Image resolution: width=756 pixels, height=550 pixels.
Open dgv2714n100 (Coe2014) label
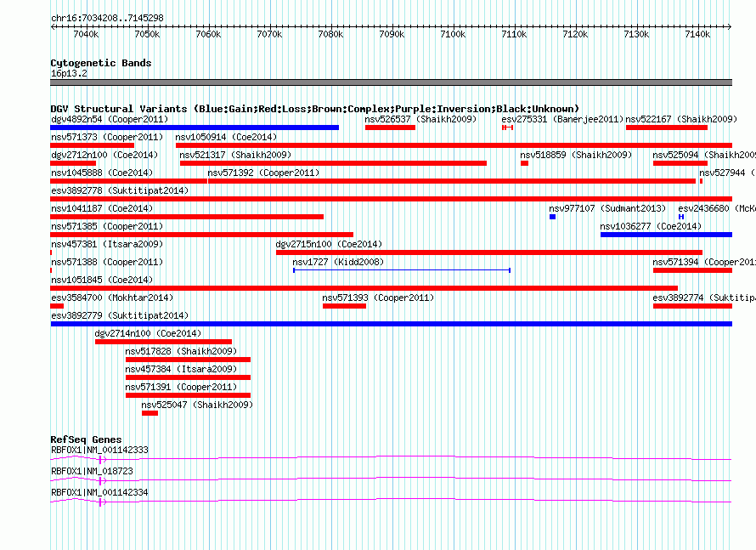coord(148,333)
